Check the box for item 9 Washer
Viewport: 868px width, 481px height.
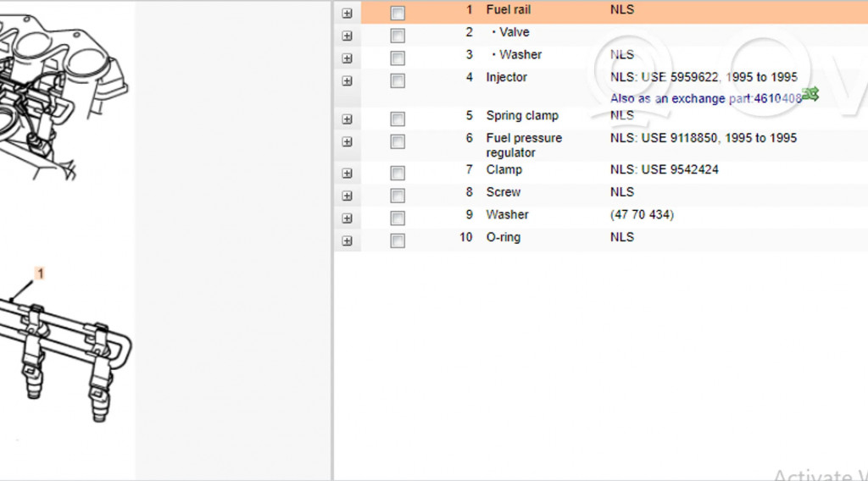(398, 218)
